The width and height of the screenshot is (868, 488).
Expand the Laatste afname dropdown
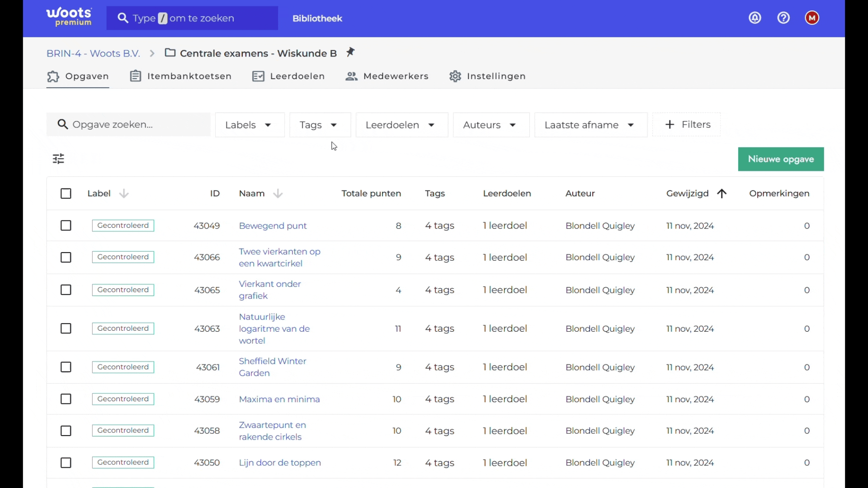pyautogui.click(x=591, y=125)
